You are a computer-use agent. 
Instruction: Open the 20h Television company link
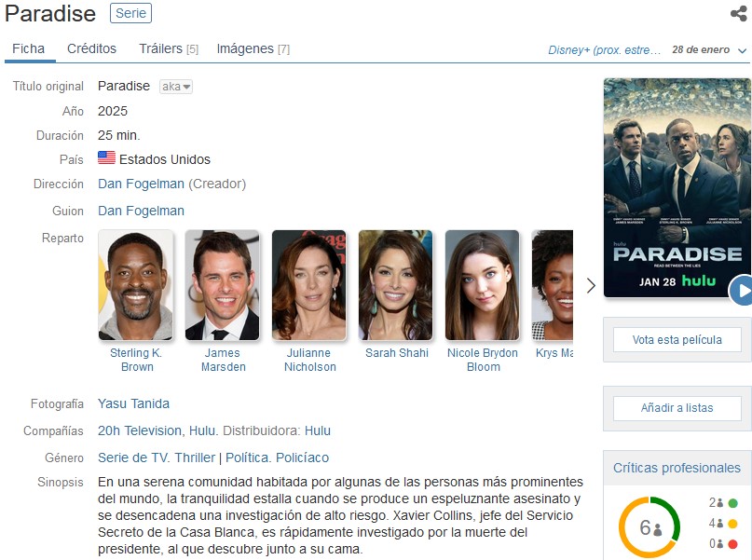(x=140, y=430)
